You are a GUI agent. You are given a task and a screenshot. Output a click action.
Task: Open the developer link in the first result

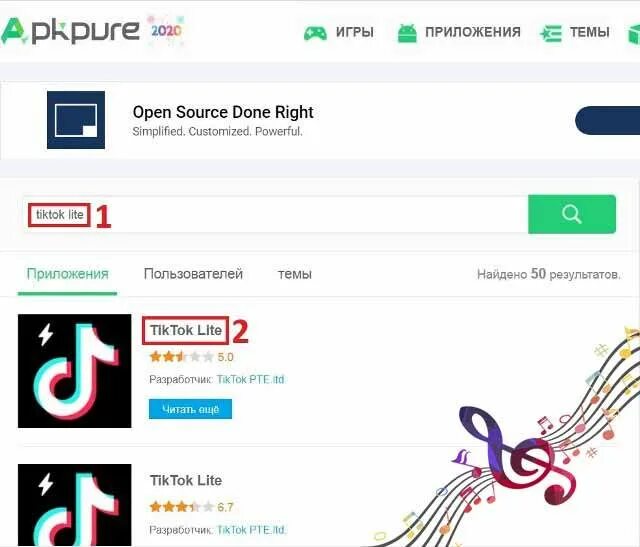[250, 380]
